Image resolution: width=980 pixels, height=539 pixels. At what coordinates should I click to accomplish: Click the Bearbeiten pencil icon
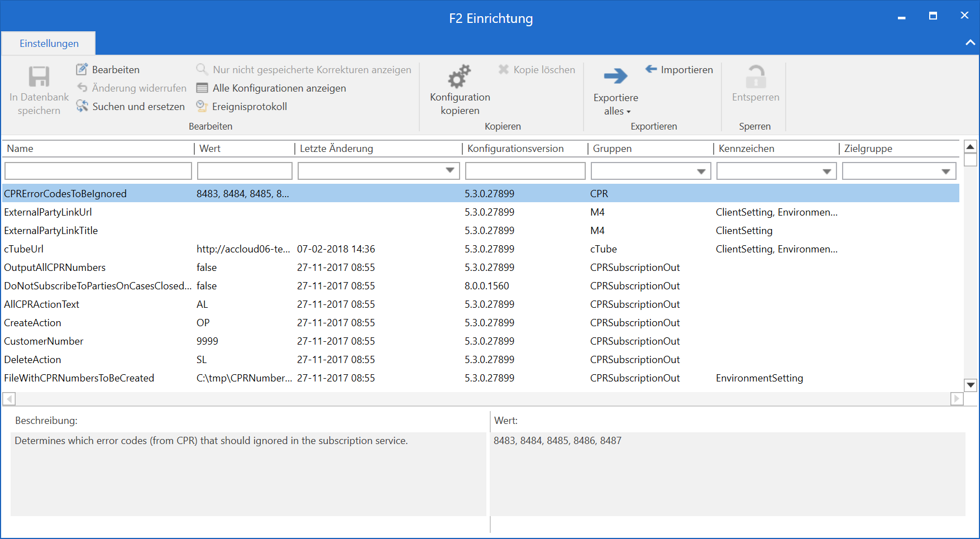pos(82,69)
